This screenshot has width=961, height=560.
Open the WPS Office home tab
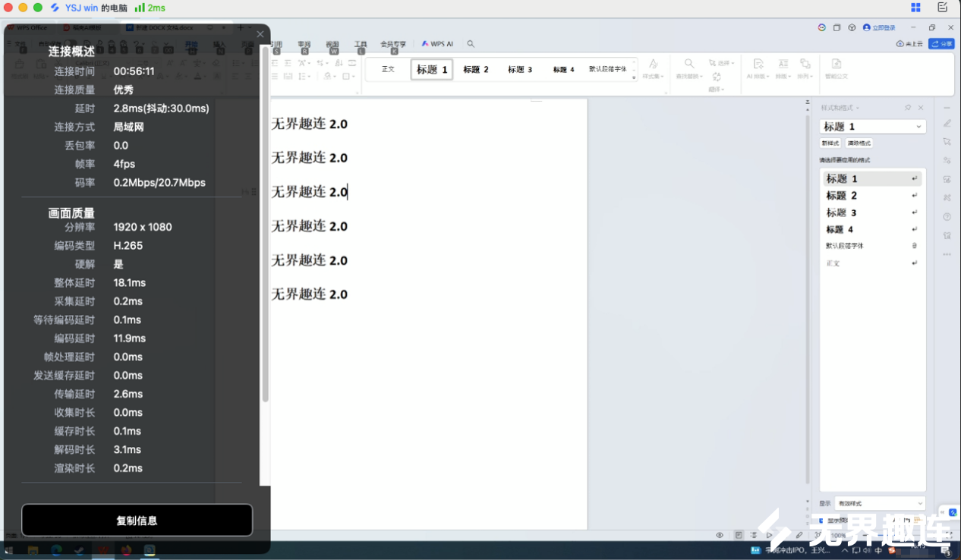coord(27,27)
